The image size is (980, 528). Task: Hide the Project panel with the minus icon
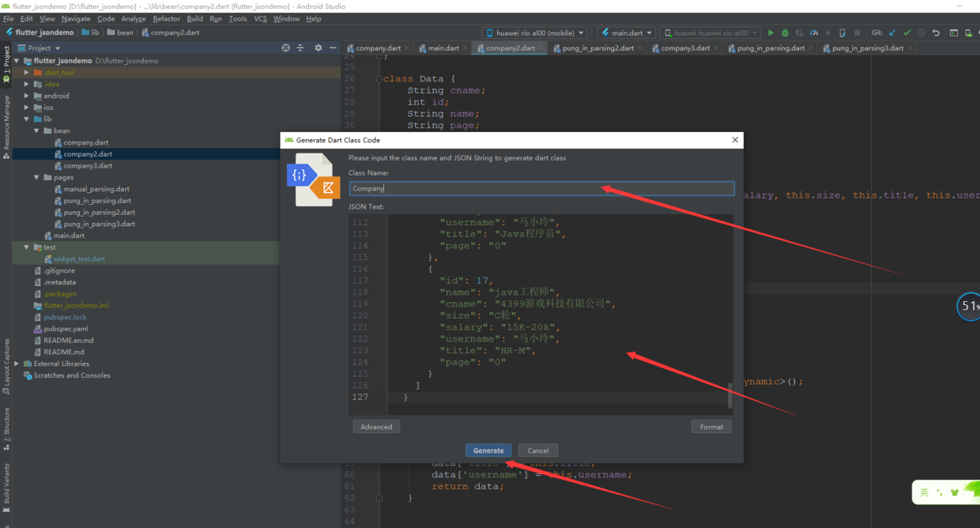click(333, 48)
